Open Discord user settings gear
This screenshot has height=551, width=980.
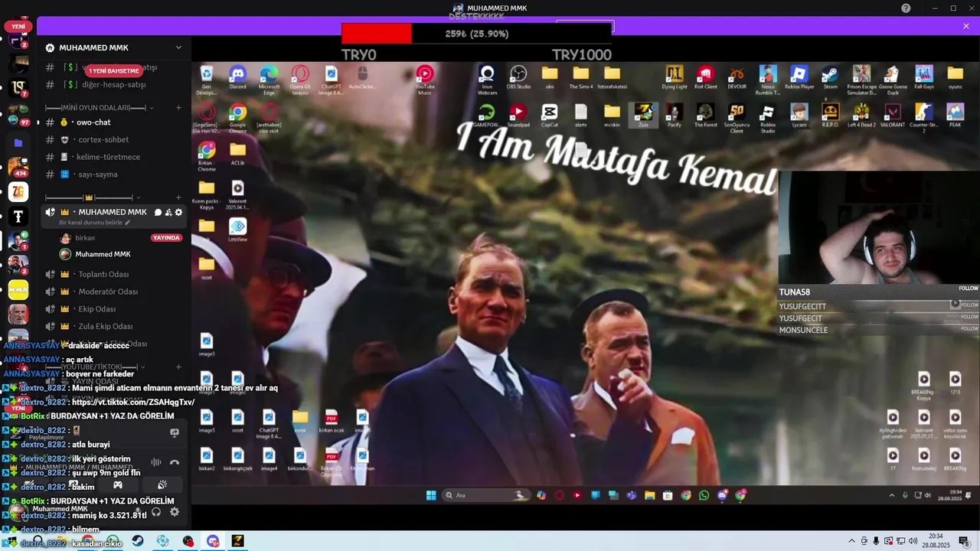pos(174,512)
